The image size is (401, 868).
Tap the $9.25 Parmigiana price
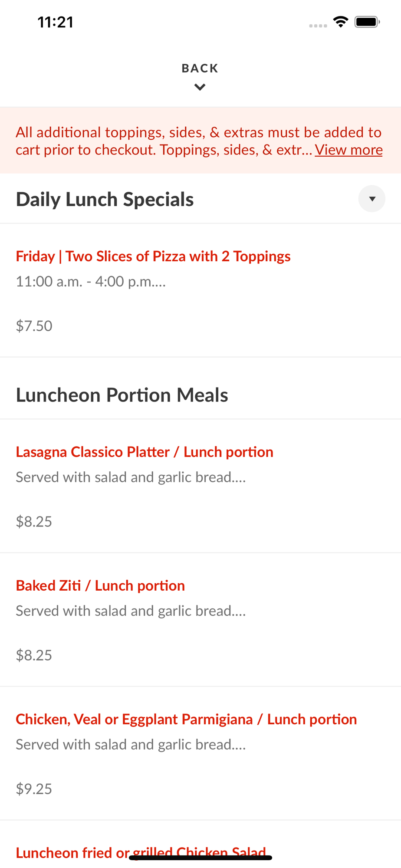tap(34, 789)
